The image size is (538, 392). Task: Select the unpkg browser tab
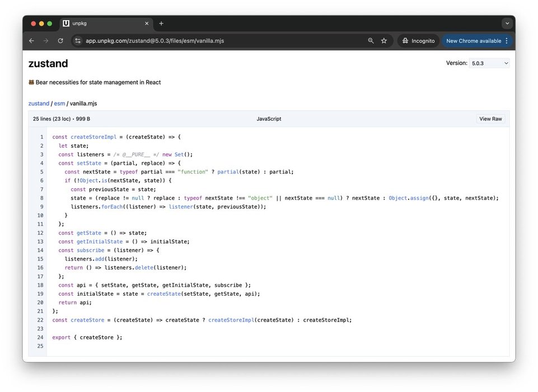[x=106, y=24]
